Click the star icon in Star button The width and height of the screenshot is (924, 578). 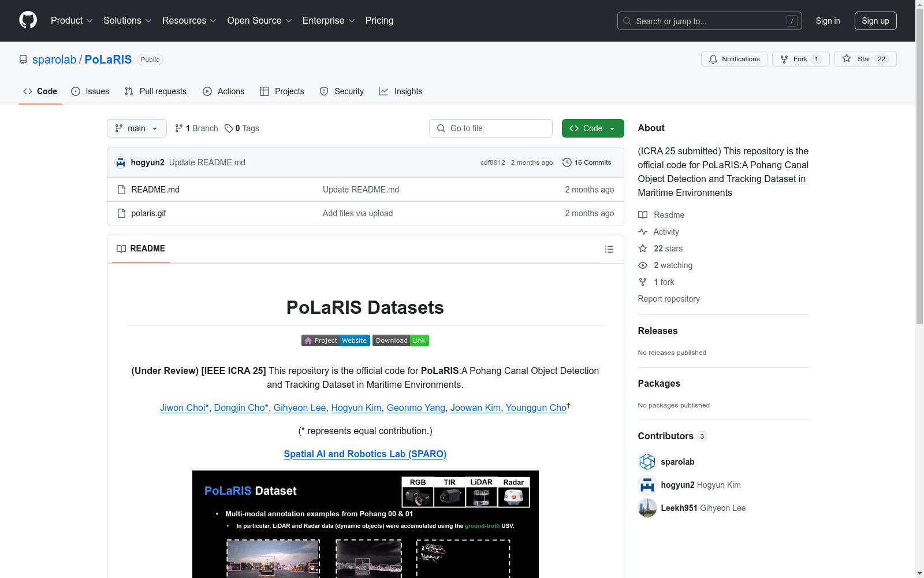click(x=847, y=58)
